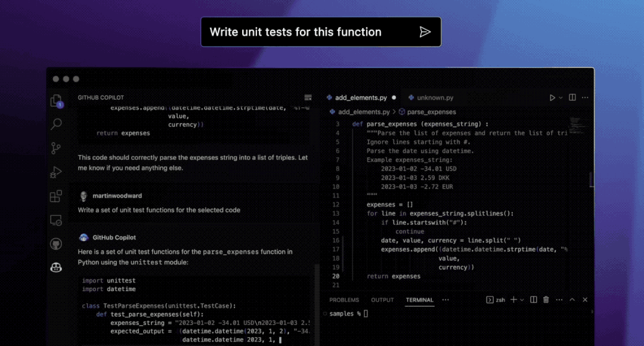Open GitHub Copilot chat icon in activity bar
The width and height of the screenshot is (644, 346).
click(56, 267)
